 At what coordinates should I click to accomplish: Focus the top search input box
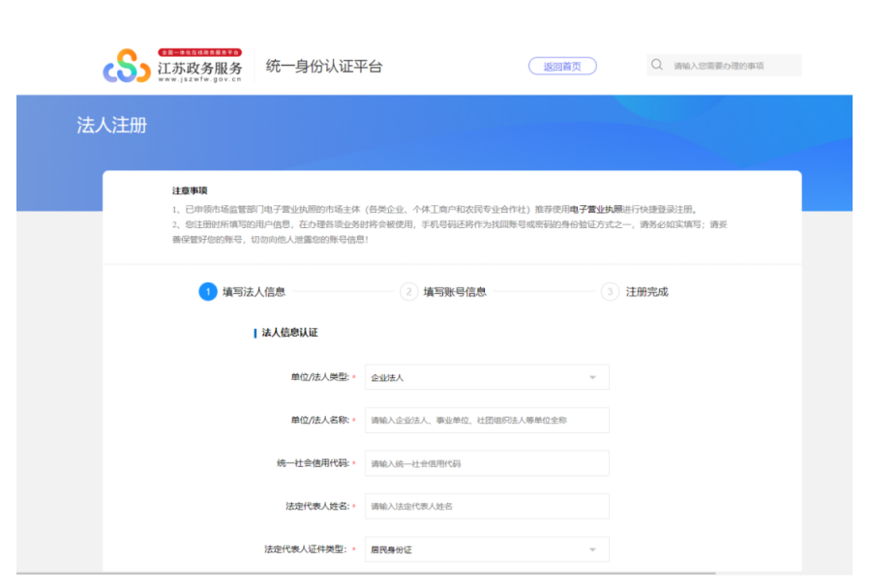coord(734,66)
